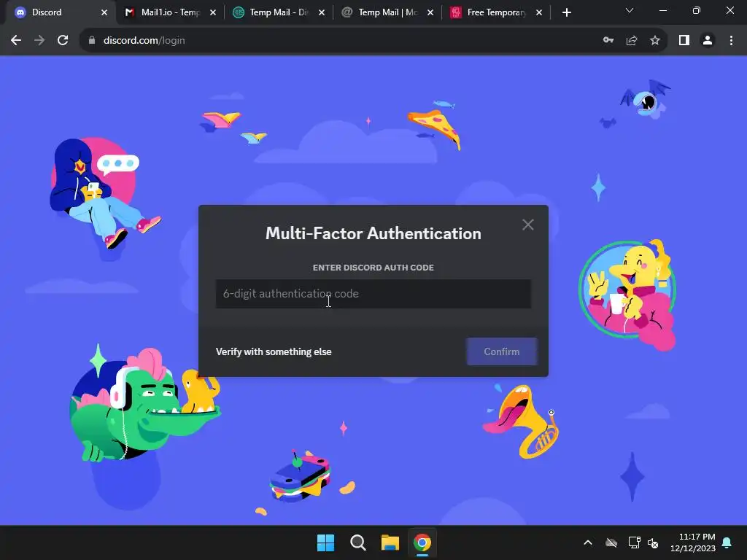747x560 pixels.
Task: Open the Windows Start menu
Action: [x=326, y=542]
